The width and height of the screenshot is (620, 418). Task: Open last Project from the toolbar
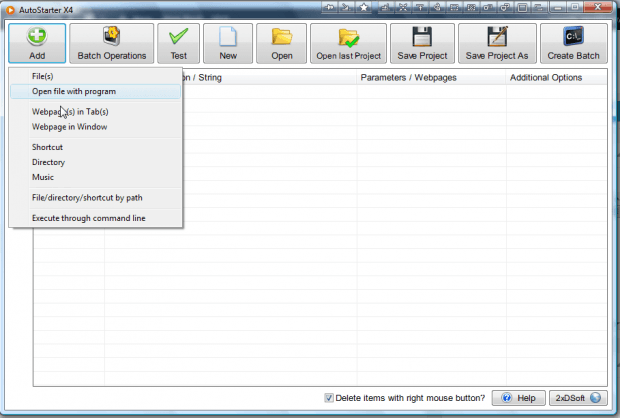point(348,43)
